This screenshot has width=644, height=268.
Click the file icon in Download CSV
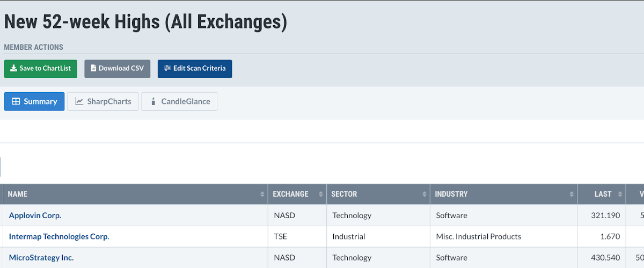(x=93, y=69)
